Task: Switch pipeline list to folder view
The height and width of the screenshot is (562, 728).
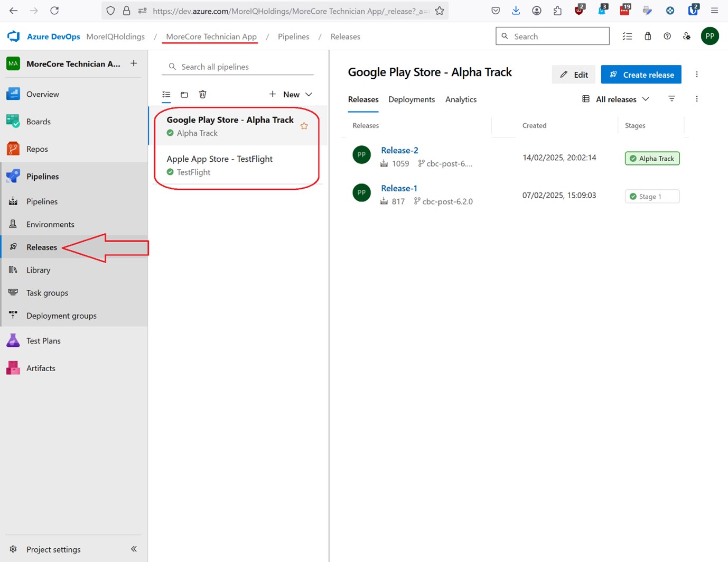Action: click(184, 94)
